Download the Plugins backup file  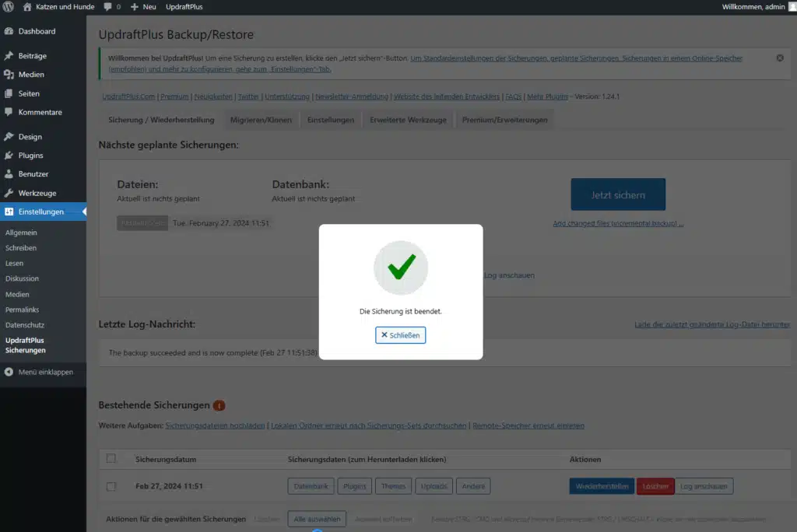point(354,486)
